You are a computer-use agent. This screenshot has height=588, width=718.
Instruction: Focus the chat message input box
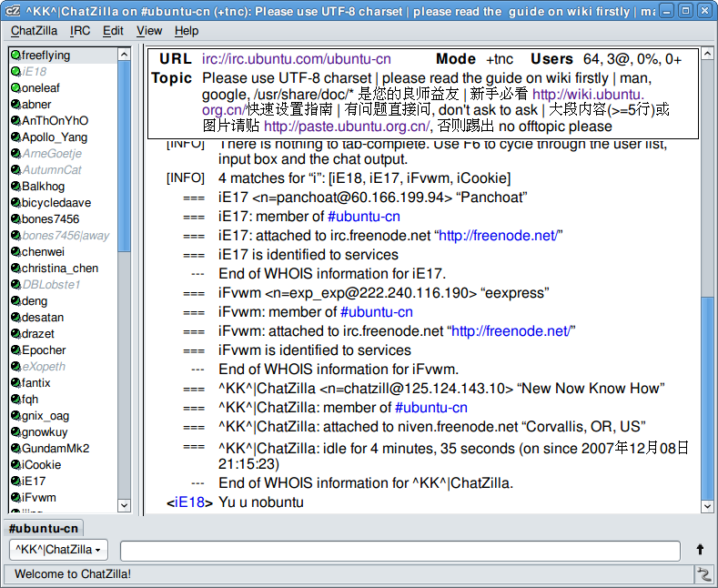click(400, 550)
